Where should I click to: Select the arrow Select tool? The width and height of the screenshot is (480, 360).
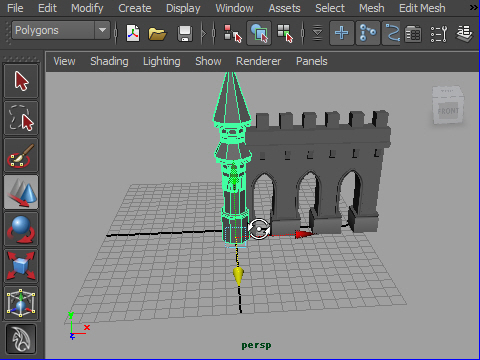pos(21,81)
